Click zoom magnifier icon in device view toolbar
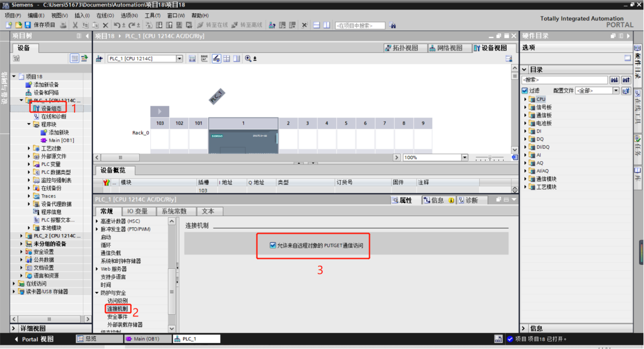Screen dimensions: 644x349 [248, 59]
